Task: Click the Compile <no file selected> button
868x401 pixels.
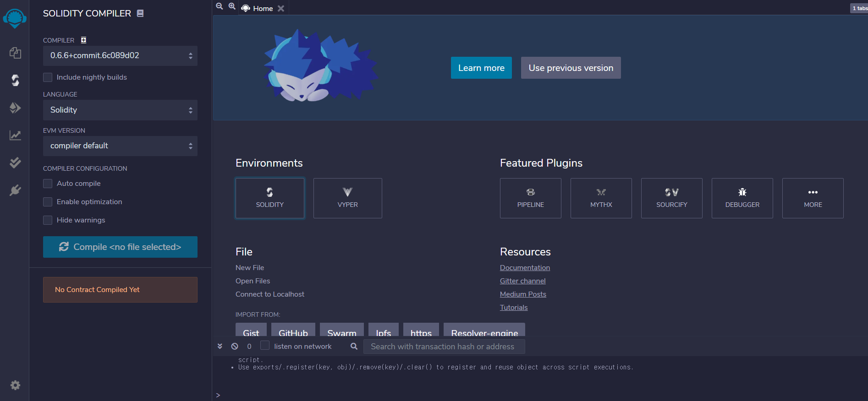Action: (x=120, y=247)
